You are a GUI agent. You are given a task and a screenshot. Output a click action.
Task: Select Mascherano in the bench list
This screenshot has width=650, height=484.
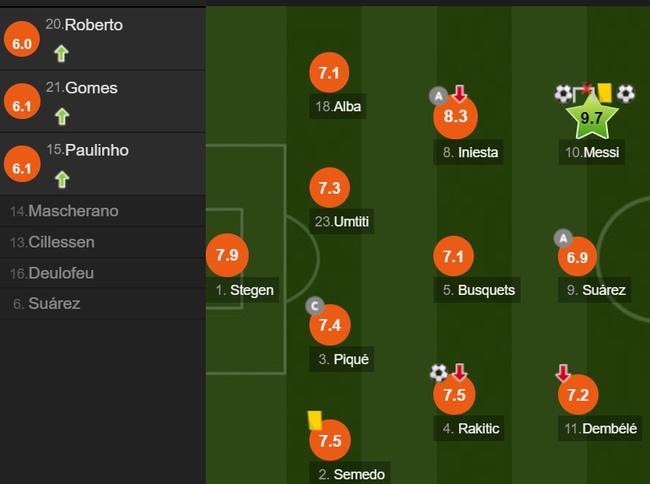(x=103, y=211)
